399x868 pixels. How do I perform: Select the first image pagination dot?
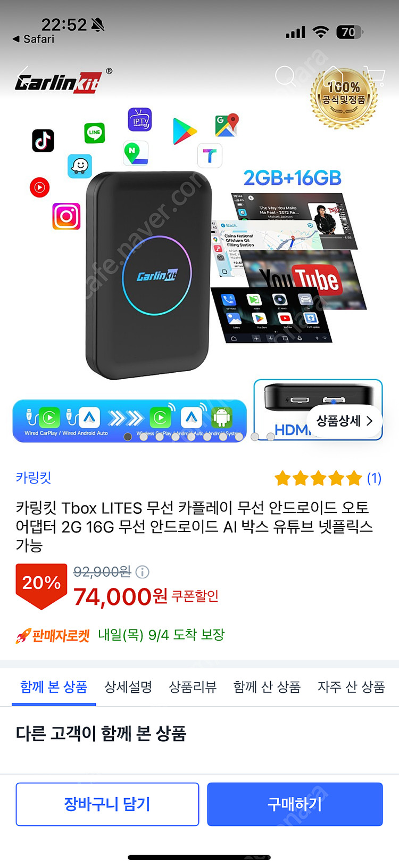128,437
